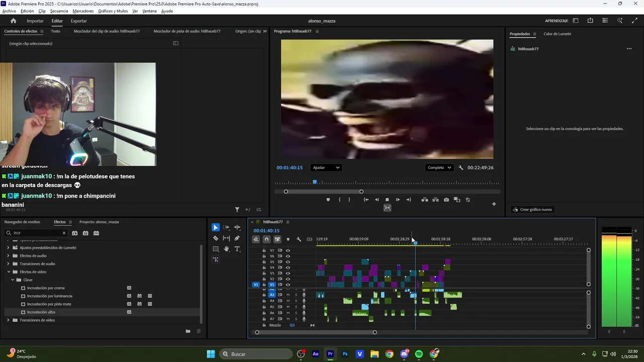Click the APRENDIZAJE button
The image size is (644, 362).
point(556,21)
